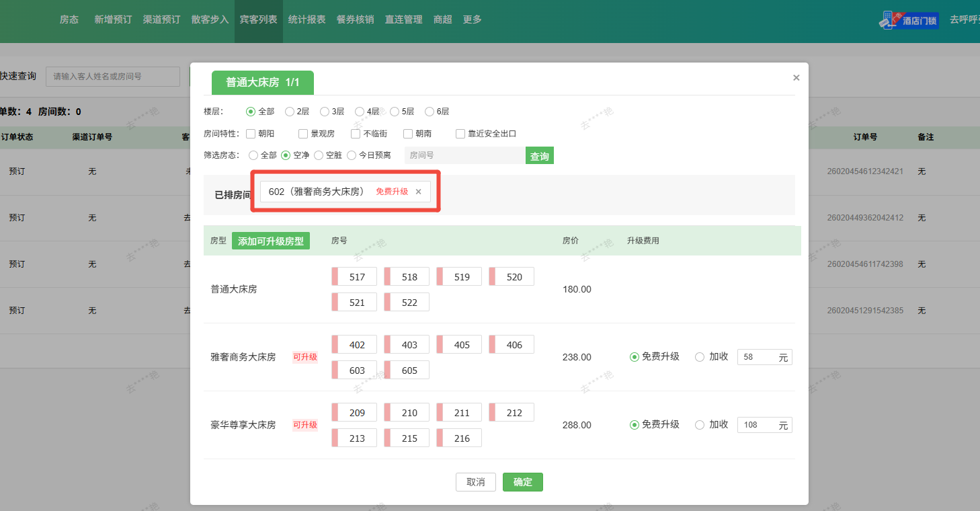Select 免费升级 for 豪华尊享大床房

coord(634,425)
